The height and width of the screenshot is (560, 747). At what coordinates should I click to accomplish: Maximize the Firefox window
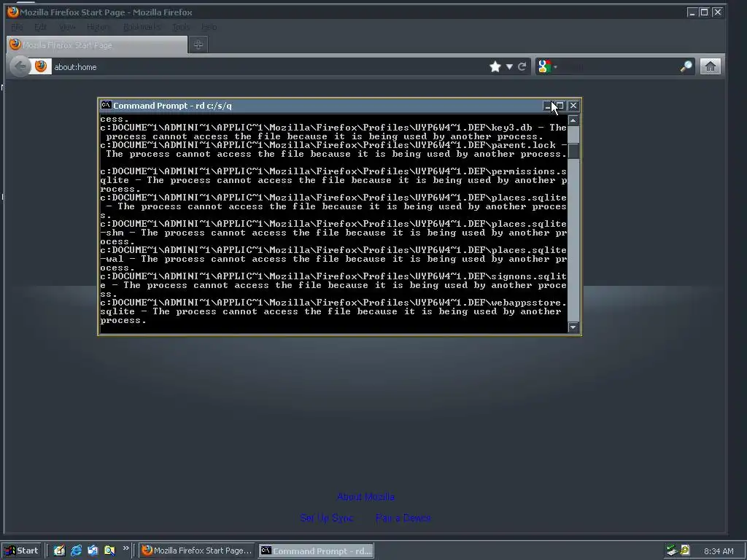pyautogui.click(x=704, y=12)
